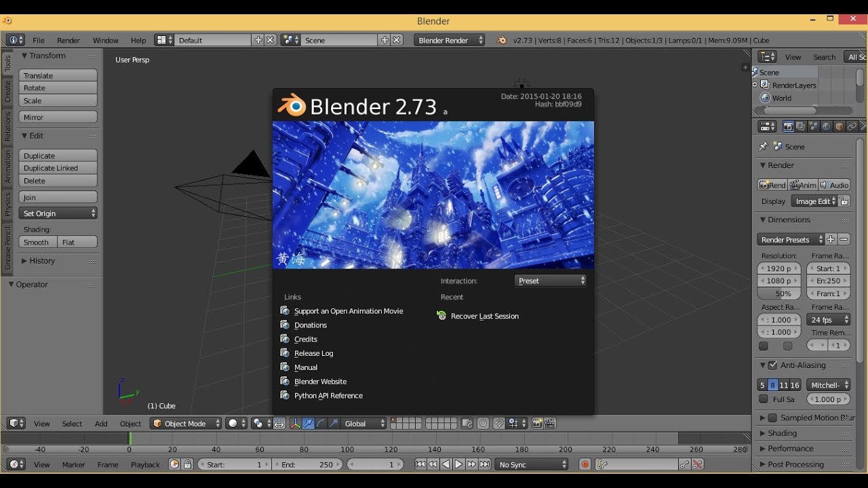Open the Object properties cube icon
Screen dimensions: 868x488
[839, 127]
